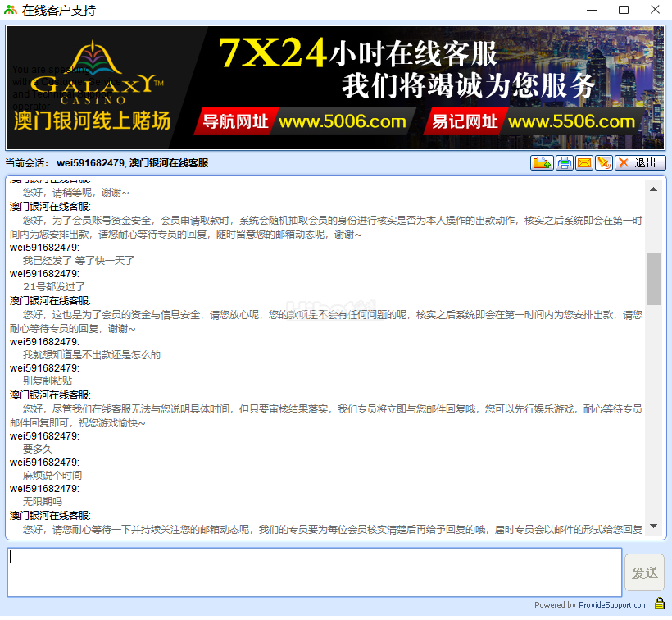The image size is (672, 620).
Task: Close the 在线客户支持 window
Action: click(654, 11)
